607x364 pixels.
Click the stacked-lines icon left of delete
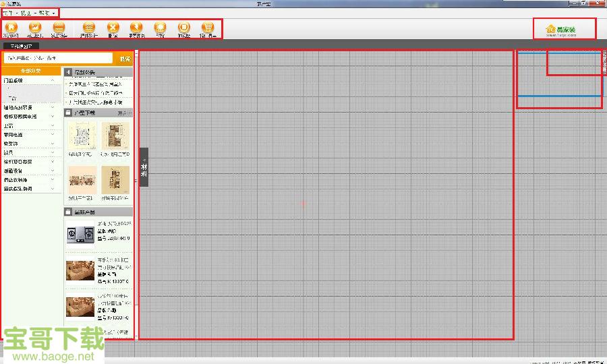point(88,28)
